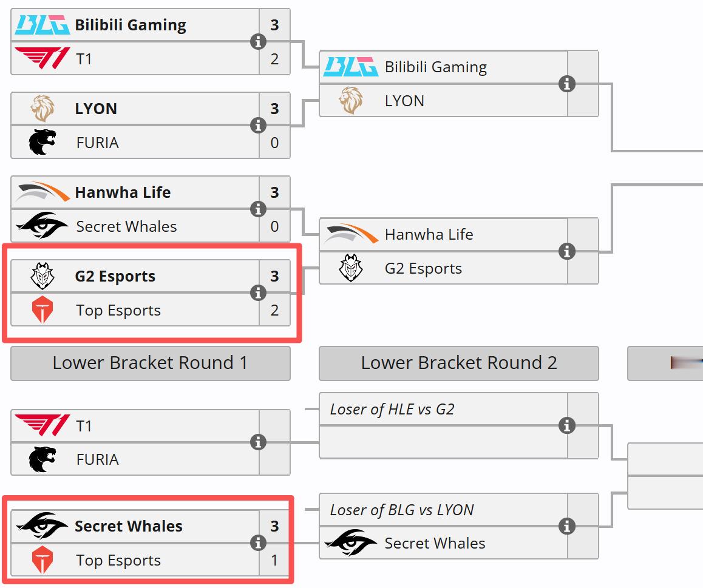Viewport: 703px width, 588px height.
Task: Click the Loser of HLE vs G2 placeholder
Action: coord(392,409)
